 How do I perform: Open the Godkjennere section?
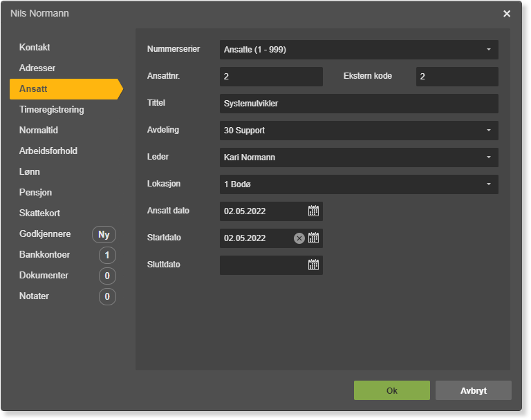[x=45, y=234]
